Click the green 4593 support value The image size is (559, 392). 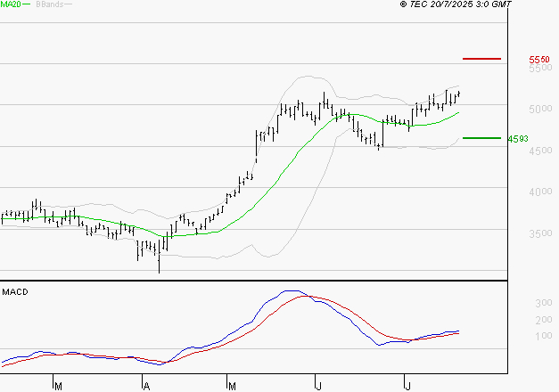(518, 139)
